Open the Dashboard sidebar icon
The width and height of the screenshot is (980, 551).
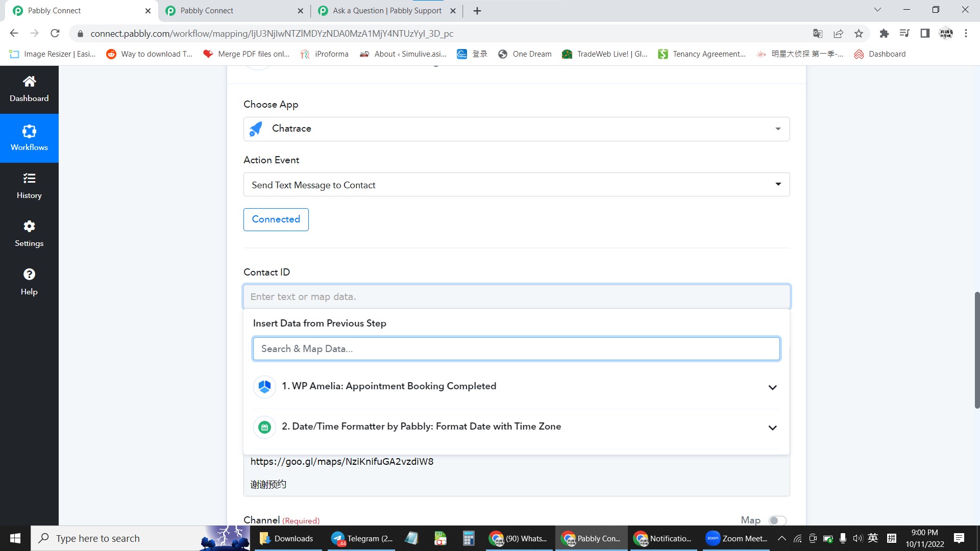[29, 89]
